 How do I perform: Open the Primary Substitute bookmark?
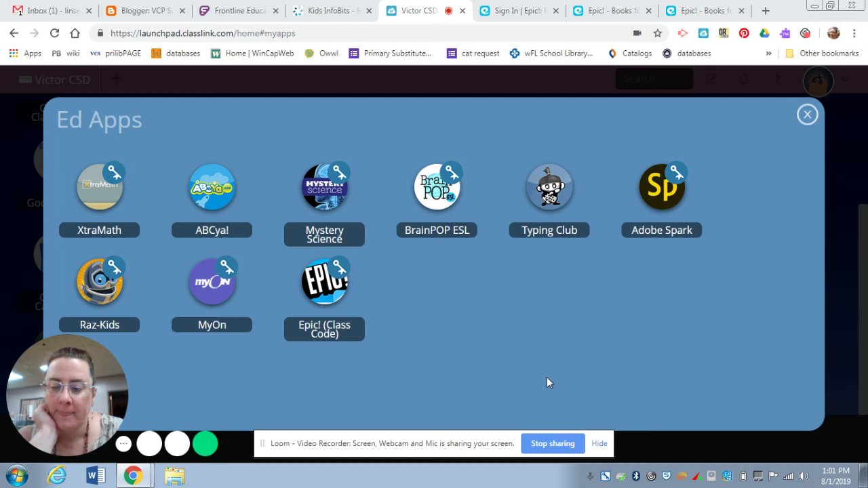(x=391, y=54)
